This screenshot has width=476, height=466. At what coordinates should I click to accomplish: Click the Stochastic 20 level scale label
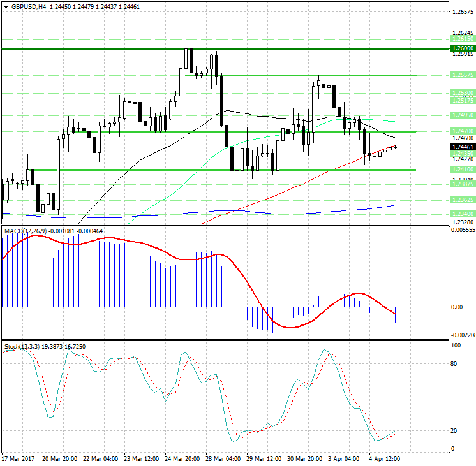pos(454,431)
